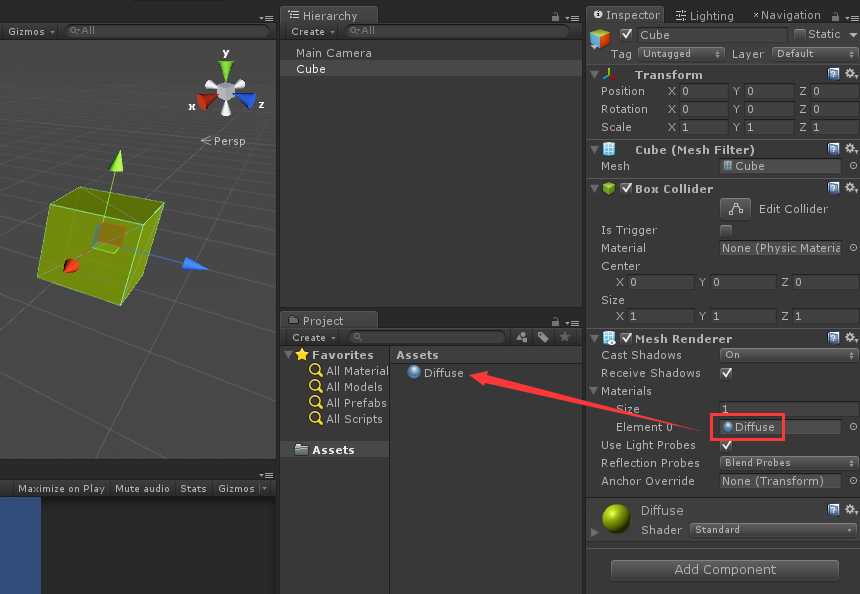This screenshot has height=594, width=860.
Task: Disable the Box Collider component checkbox
Action: pos(626,188)
